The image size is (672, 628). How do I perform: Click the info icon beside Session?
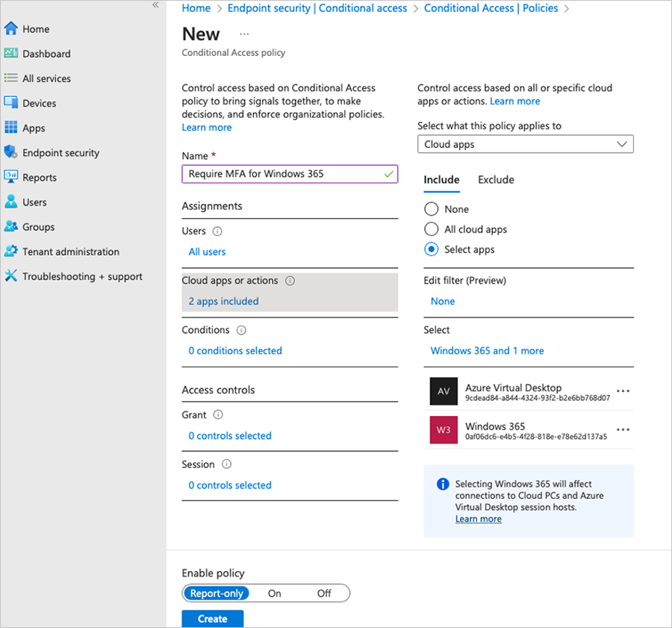pyautogui.click(x=227, y=464)
